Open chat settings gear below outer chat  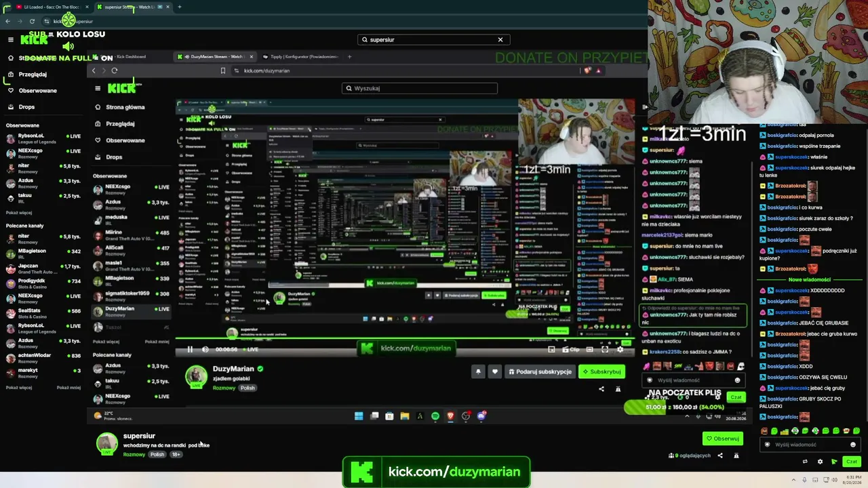pyautogui.click(x=820, y=462)
